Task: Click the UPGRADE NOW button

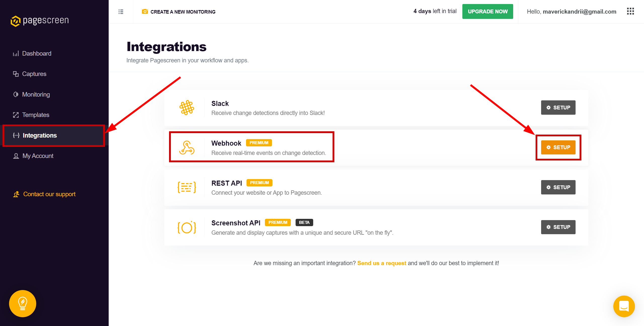Action: click(488, 12)
